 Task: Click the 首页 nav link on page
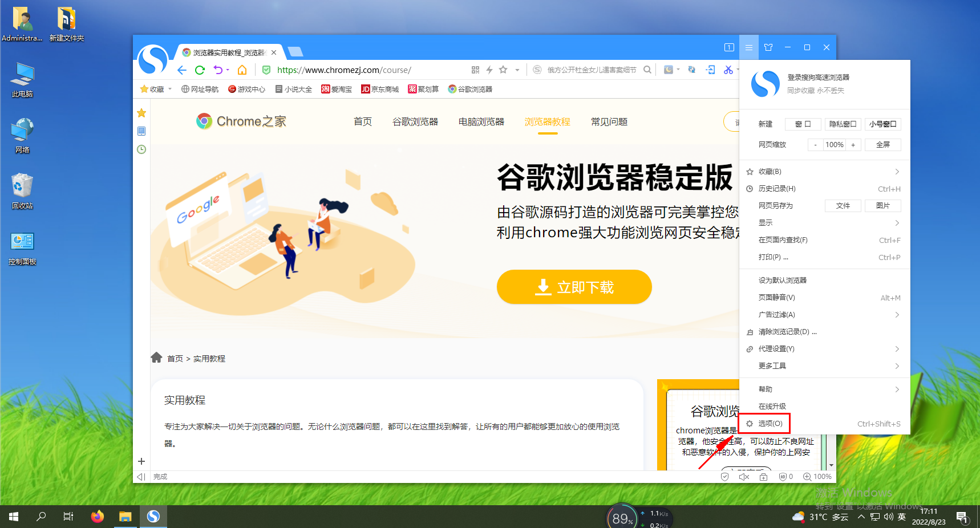363,121
